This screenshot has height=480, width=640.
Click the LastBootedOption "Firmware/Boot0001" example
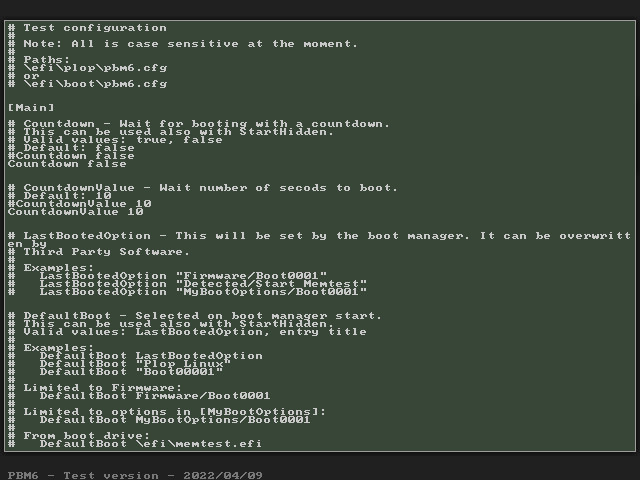(x=183, y=276)
